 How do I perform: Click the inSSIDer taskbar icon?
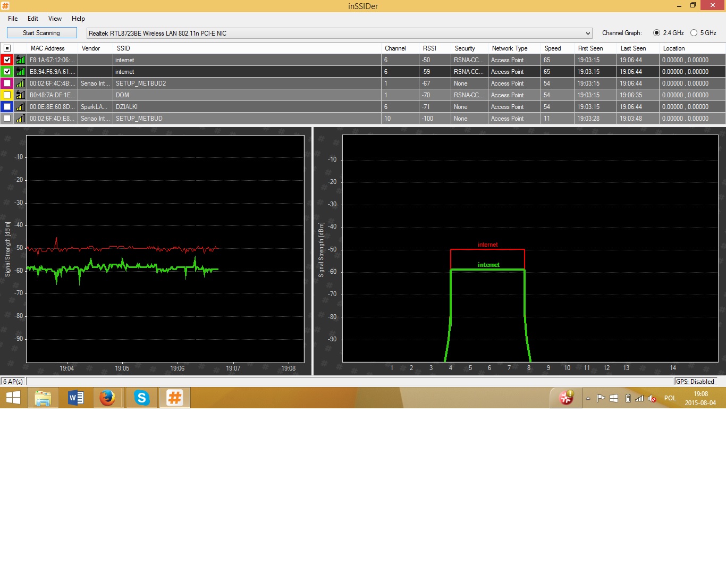pyautogui.click(x=174, y=398)
